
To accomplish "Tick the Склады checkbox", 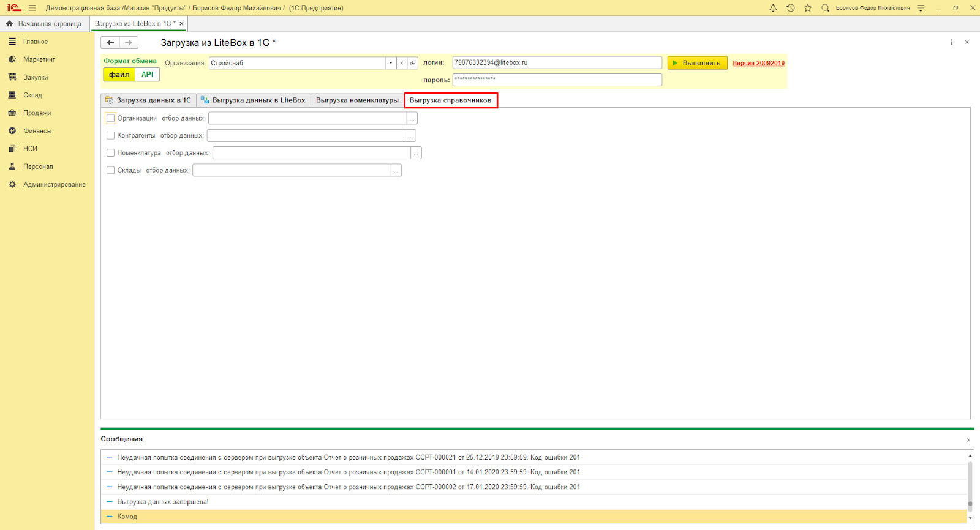I will (111, 170).
